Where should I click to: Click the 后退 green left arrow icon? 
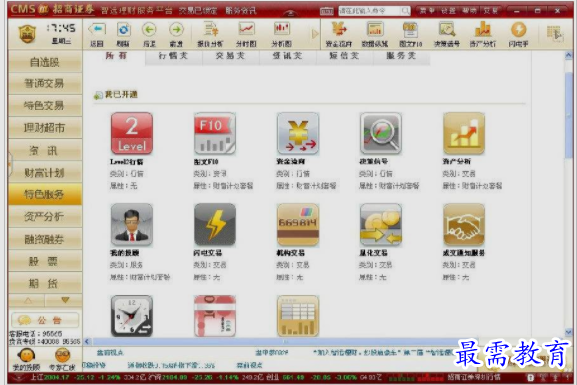149,34
